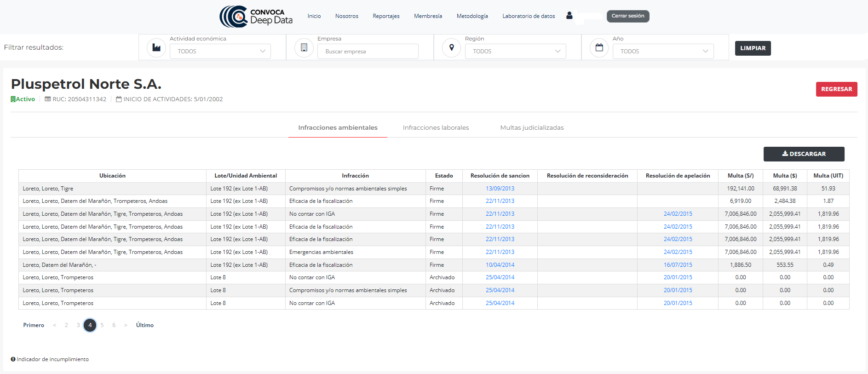Screen dimensions: 868x374
Task: Click the current page 4 indicator
Action: pos(90,325)
